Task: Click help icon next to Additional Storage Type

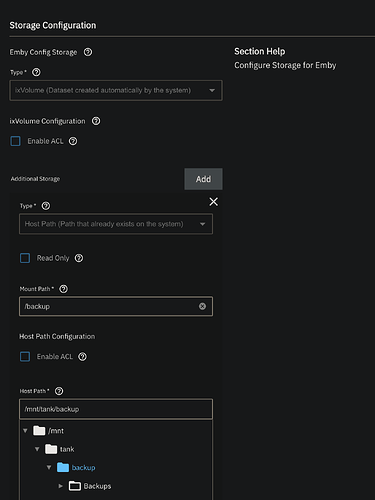Action: pyautogui.click(x=46, y=206)
